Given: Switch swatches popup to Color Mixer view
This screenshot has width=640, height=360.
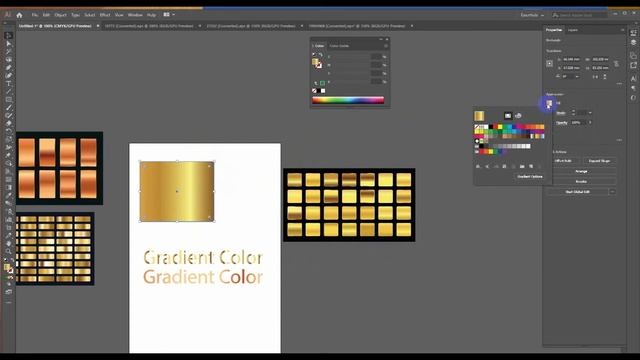Looking at the screenshot, I should (518, 116).
